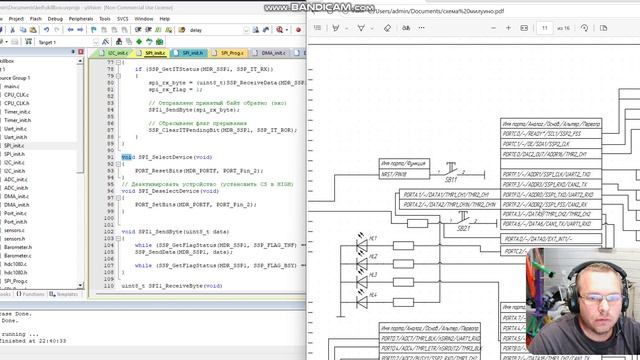Select Port_init.c in project tree

click(x=15, y=213)
